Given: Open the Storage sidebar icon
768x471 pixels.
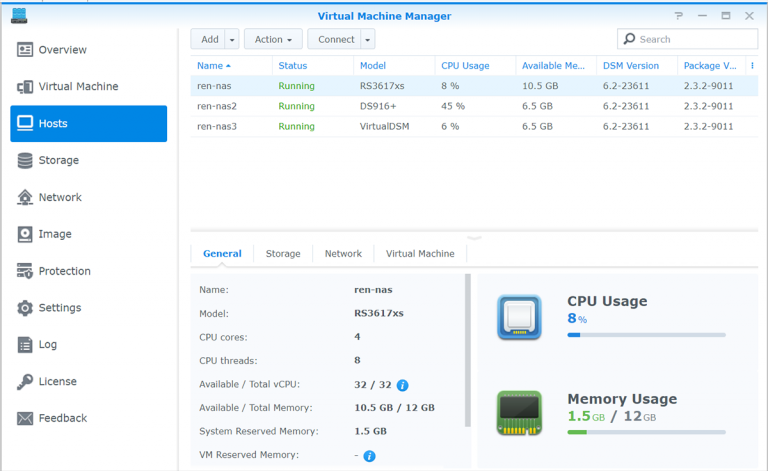Looking at the screenshot, I should (x=25, y=161).
